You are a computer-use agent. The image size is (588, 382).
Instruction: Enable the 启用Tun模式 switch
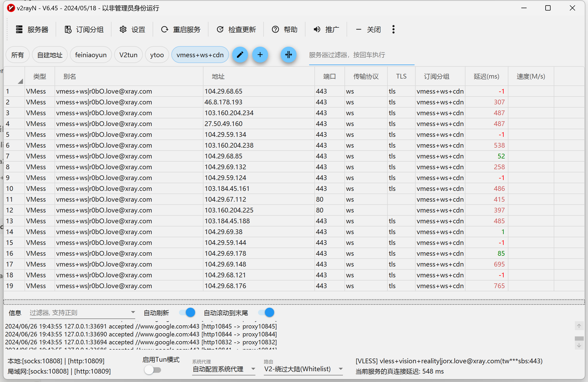pos(153,370)
